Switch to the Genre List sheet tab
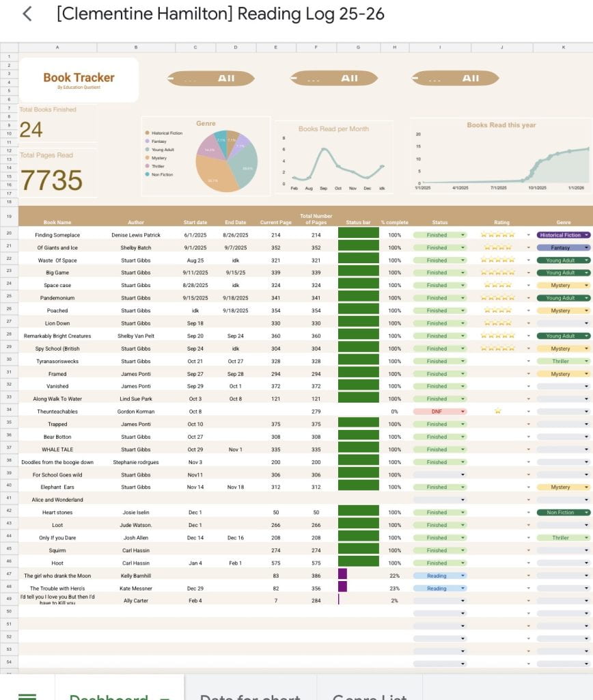The image size is (593, 700). point(369,695)
